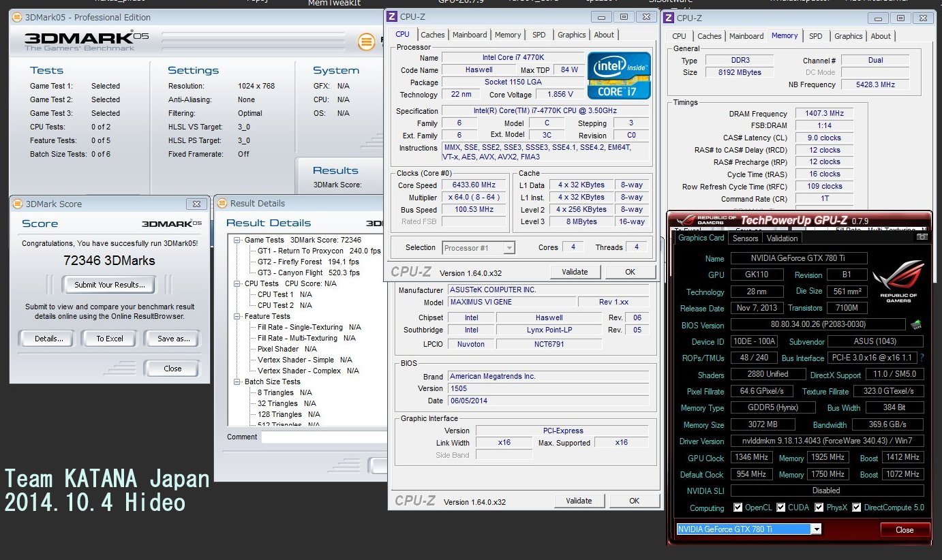Select GT3 - Canyon Flight row
The width and height of the screenshot is (942, 560).
pos(308,273)
